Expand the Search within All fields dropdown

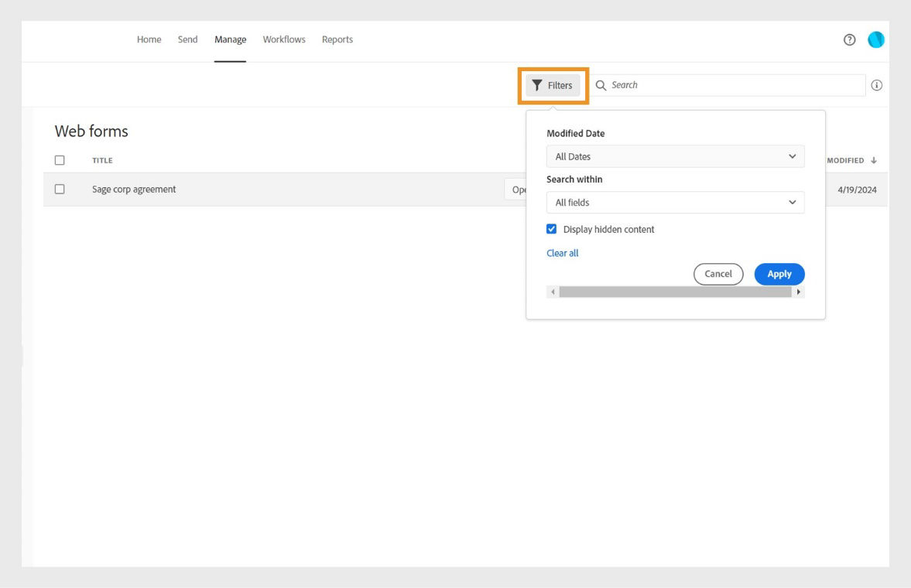675,202
